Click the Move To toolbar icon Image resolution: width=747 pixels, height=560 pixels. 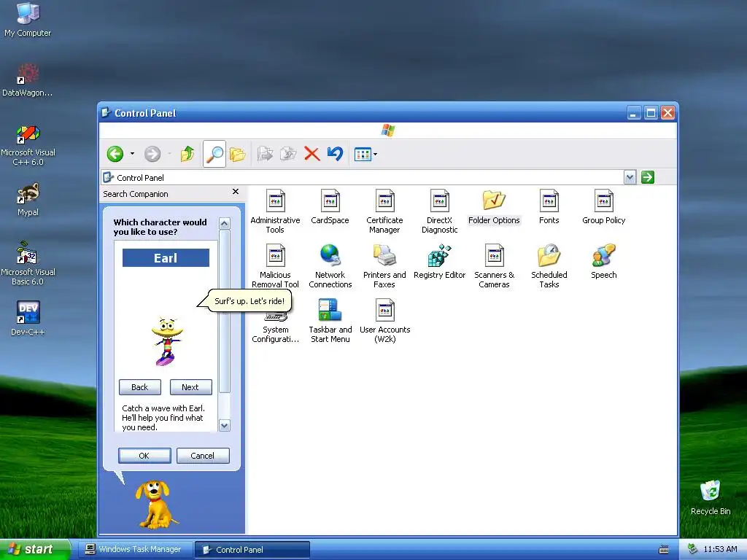pos(265,154)
